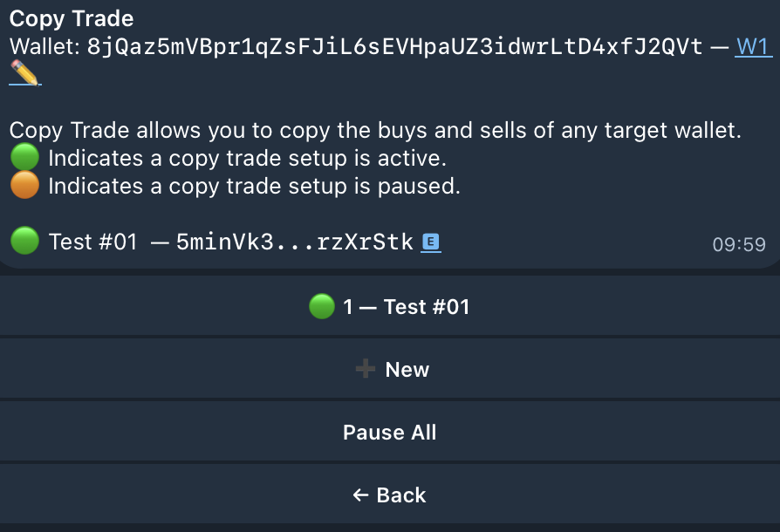
Task: Click the Test #01 label in the message
Action: 93,242
